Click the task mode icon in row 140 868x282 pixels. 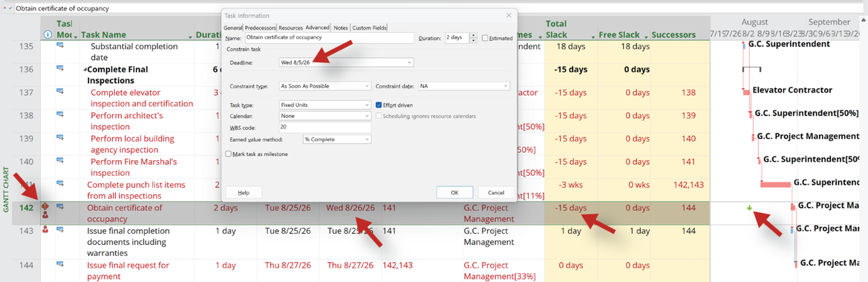tap(60, 160)
